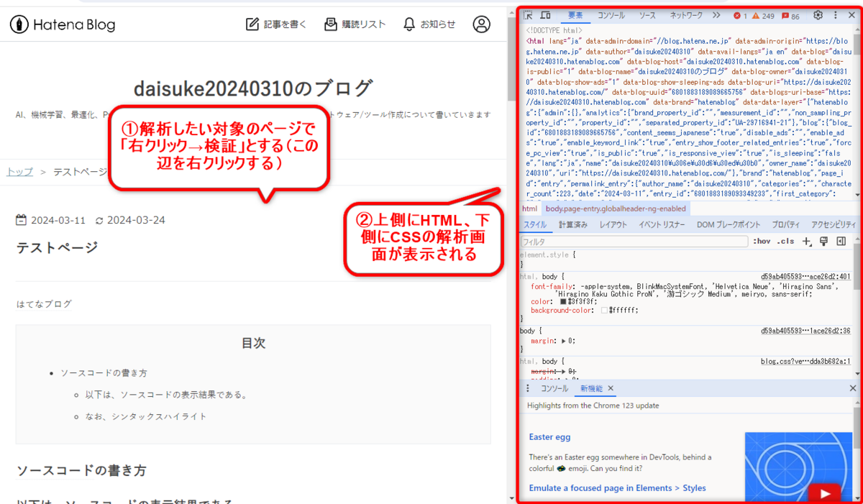The height and width of the screenshot is (504, 863).
Task: Click 記事を書く (write article) button
Action: 276,24
